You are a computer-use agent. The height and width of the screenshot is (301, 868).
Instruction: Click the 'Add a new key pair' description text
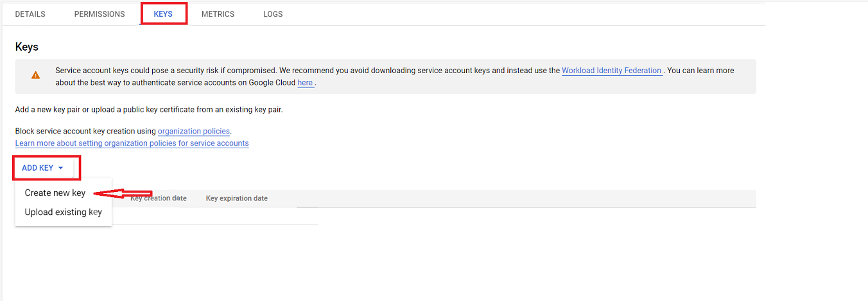149,110
